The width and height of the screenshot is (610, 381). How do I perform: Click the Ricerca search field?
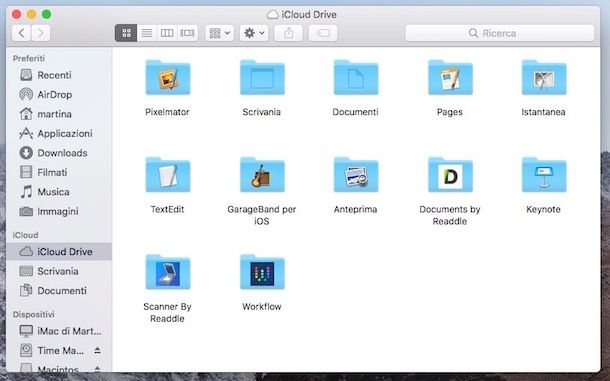coord(500,33)
